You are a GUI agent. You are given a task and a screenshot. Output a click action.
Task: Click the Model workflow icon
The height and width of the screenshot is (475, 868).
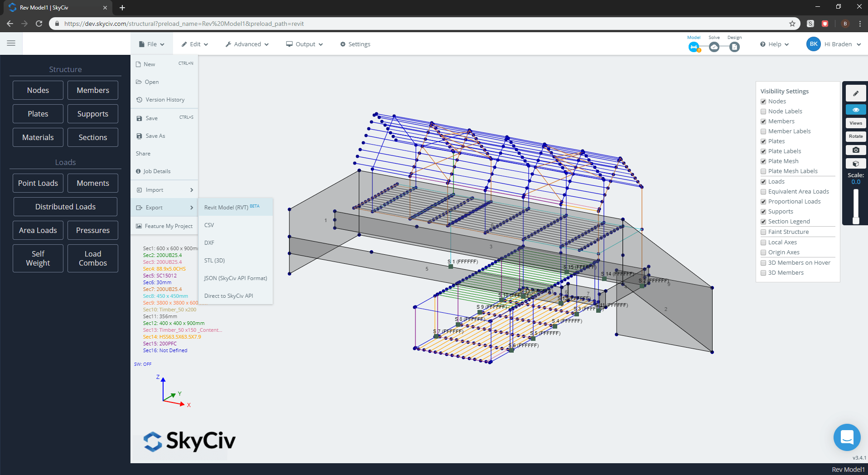coord(694,46)
